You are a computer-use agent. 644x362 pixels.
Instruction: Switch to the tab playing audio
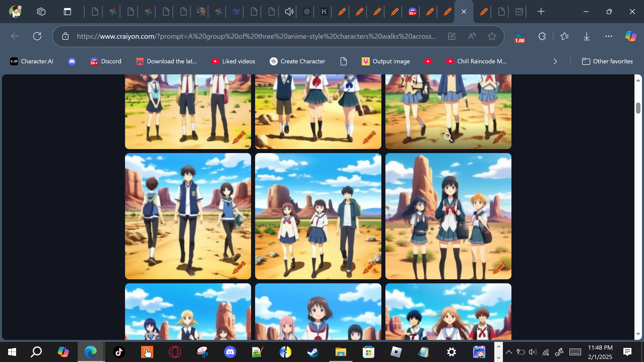click(289, 12)
